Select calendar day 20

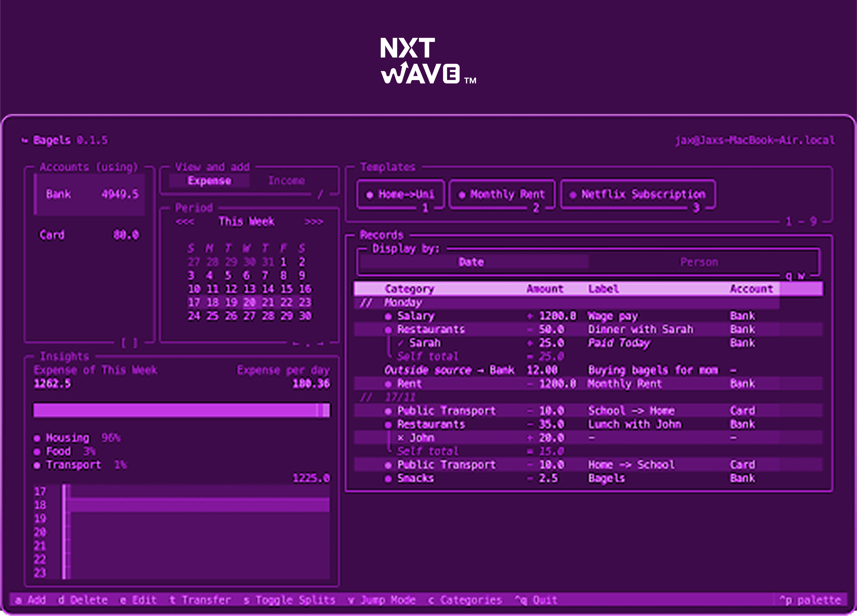pos(249,302)
